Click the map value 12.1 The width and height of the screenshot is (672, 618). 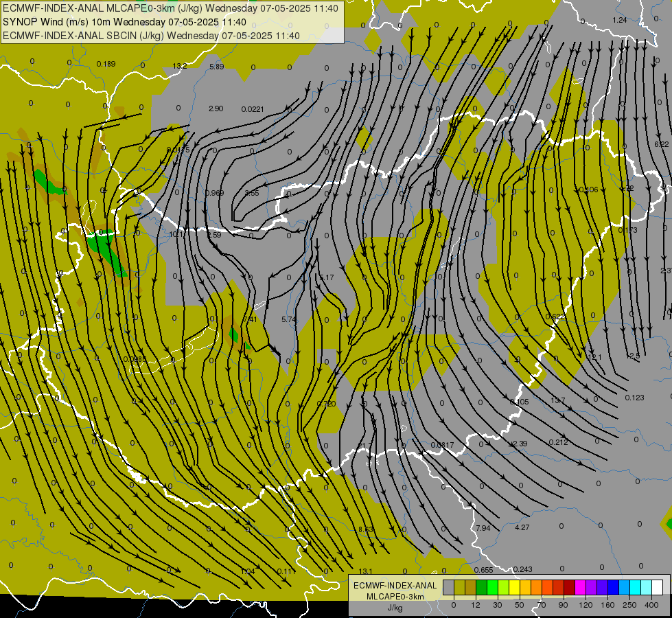pos(595,357)
